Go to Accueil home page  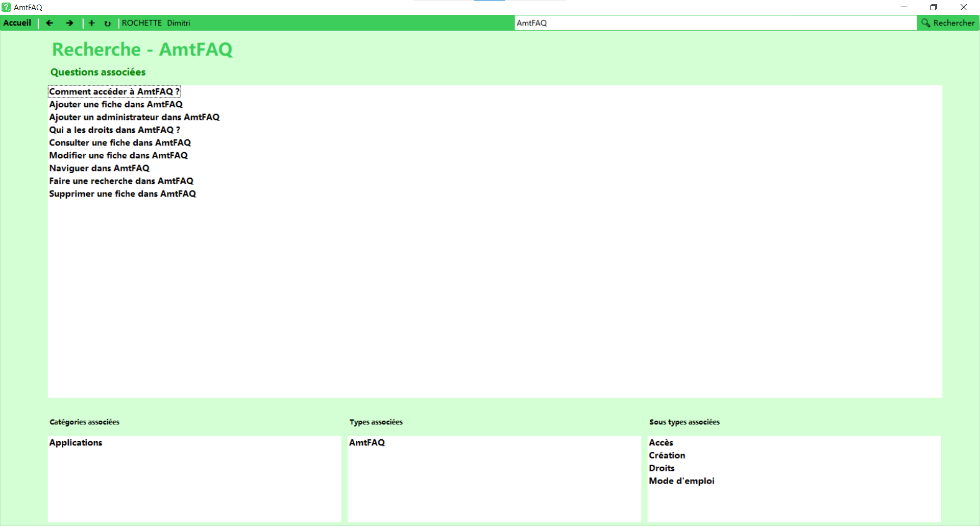17,23
